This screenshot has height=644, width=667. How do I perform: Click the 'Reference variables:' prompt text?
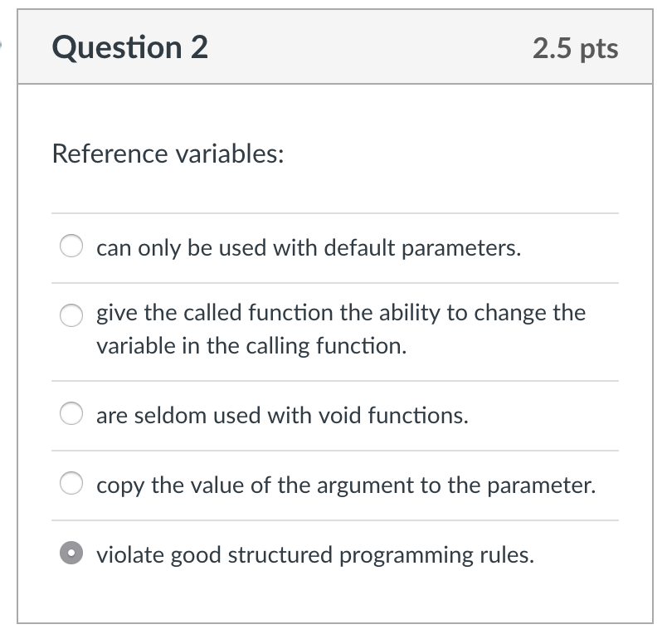[168, 154]
